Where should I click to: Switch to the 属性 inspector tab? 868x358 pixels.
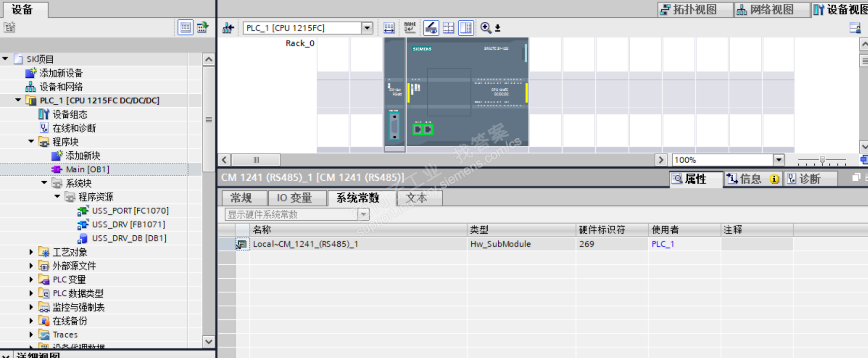(696, 179)
